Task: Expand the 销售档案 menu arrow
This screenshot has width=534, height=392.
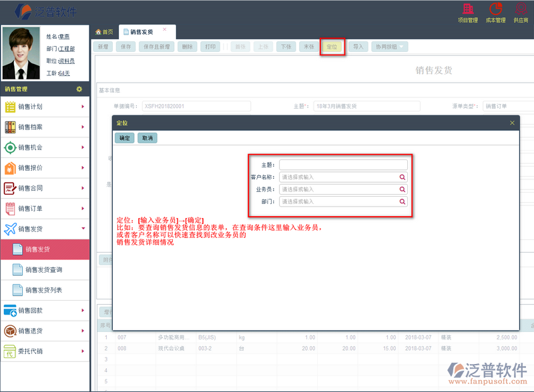Action: point(83,127)
